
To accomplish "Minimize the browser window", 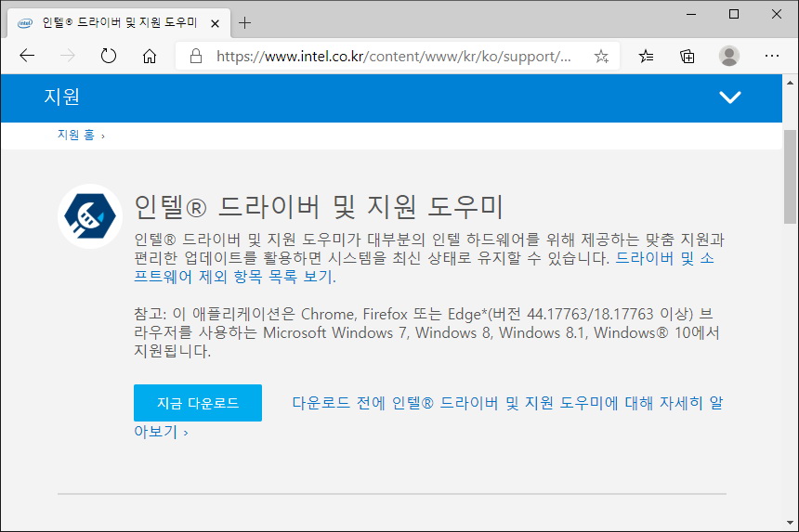I will pos(691,14).
